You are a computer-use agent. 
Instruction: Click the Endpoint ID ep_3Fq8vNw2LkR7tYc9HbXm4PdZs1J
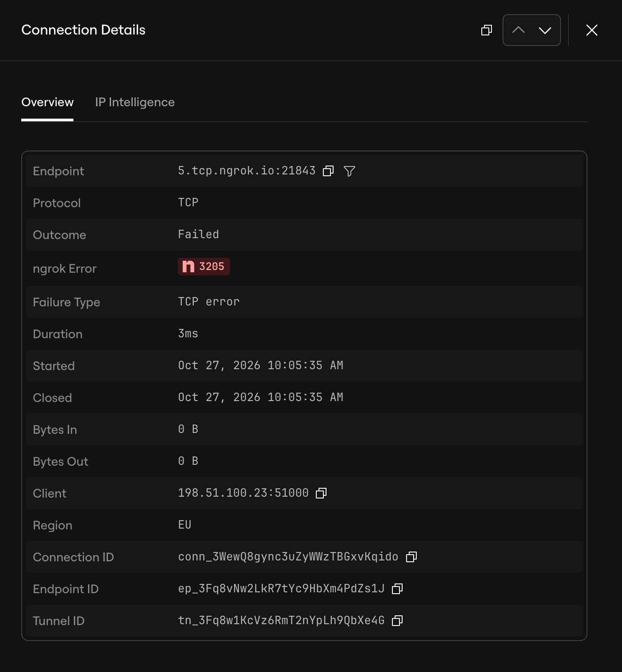[x=281, y=589]
